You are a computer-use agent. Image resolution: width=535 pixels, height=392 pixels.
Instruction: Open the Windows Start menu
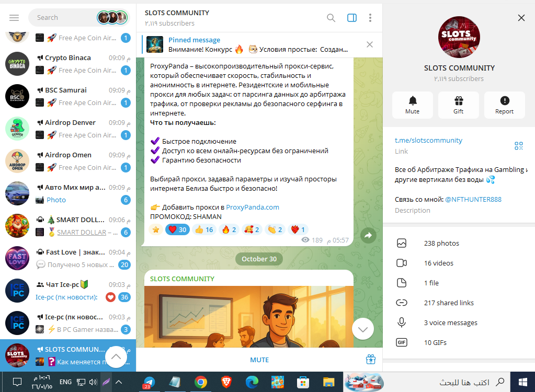(x=523, y=383)
